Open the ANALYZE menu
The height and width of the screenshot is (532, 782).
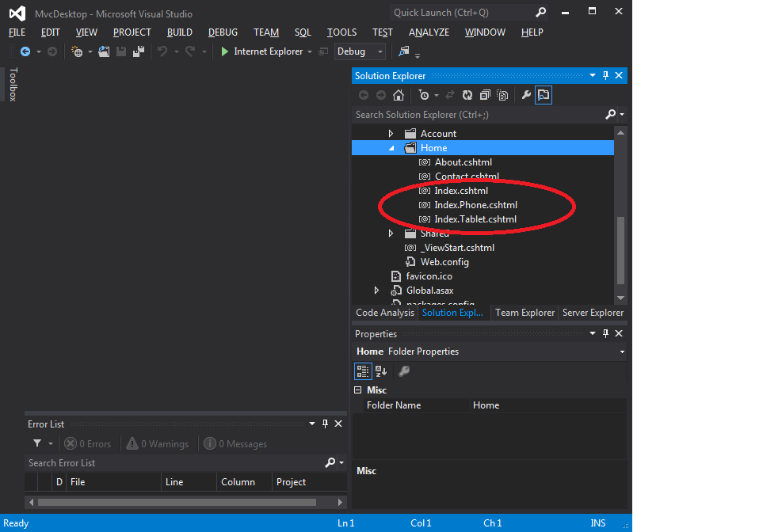click(x=429, y=32)
